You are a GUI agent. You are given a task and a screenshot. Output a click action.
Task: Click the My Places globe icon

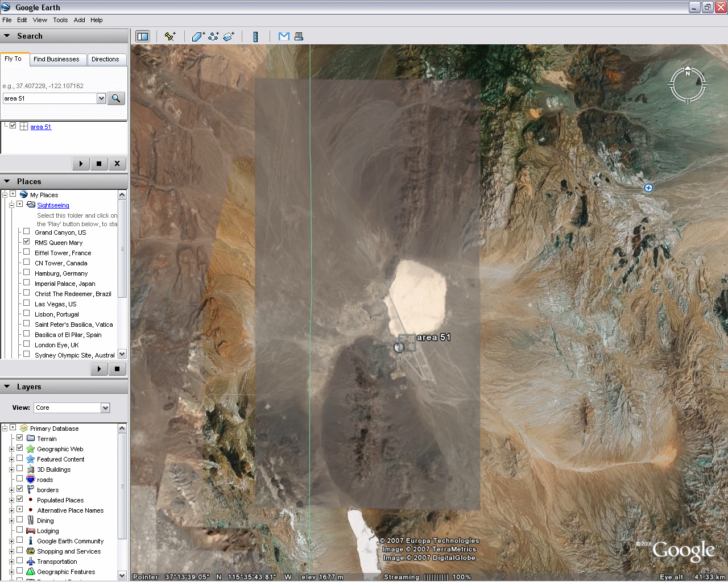point(24,194)
